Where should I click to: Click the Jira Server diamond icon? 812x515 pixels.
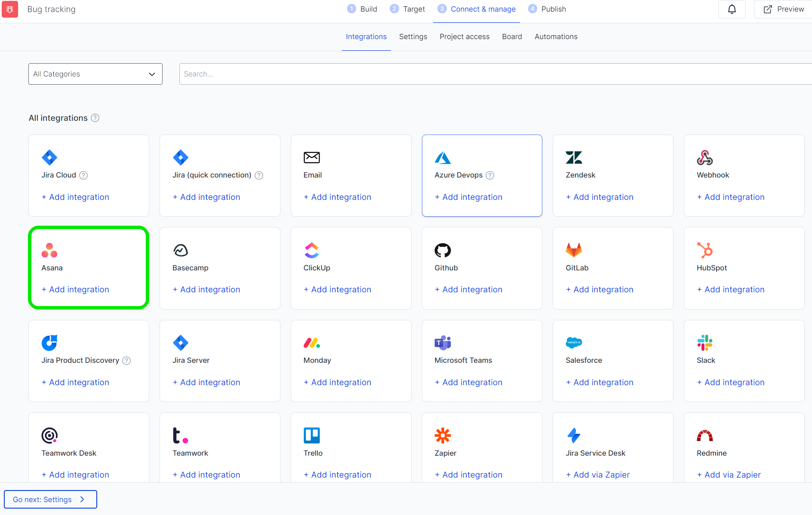(x=181, y=343)
